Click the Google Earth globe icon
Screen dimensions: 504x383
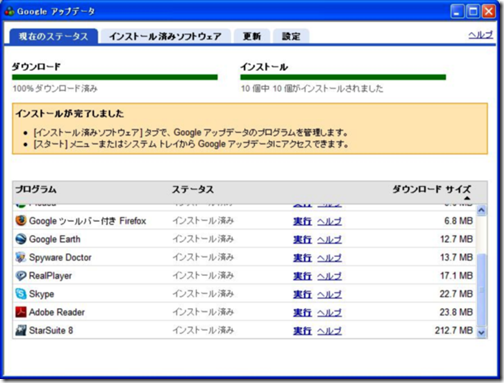[21, 239]
